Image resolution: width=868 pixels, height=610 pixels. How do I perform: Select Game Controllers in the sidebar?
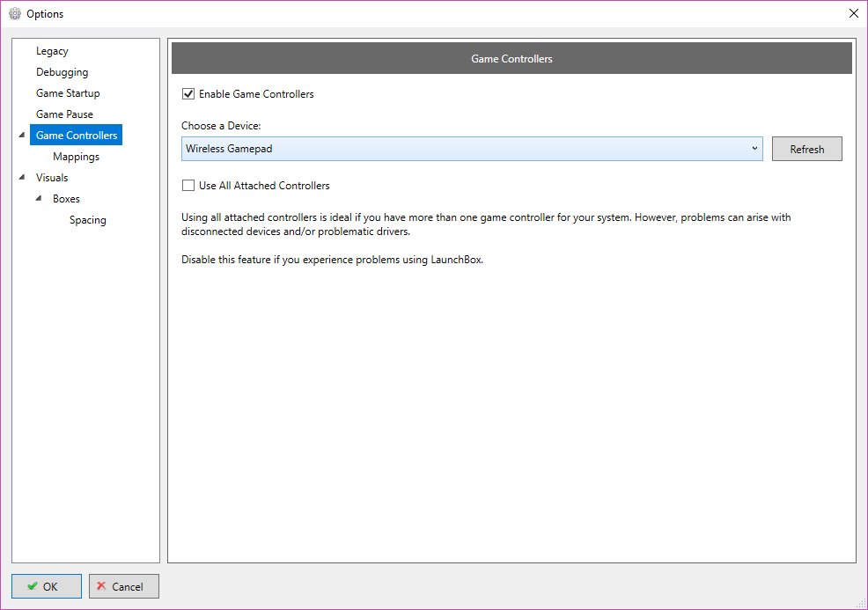(77, 135)
